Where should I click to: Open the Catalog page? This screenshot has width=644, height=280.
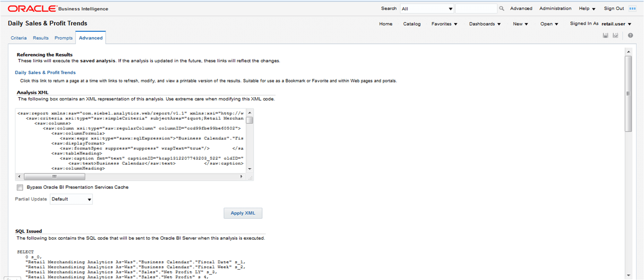(412, 24)
